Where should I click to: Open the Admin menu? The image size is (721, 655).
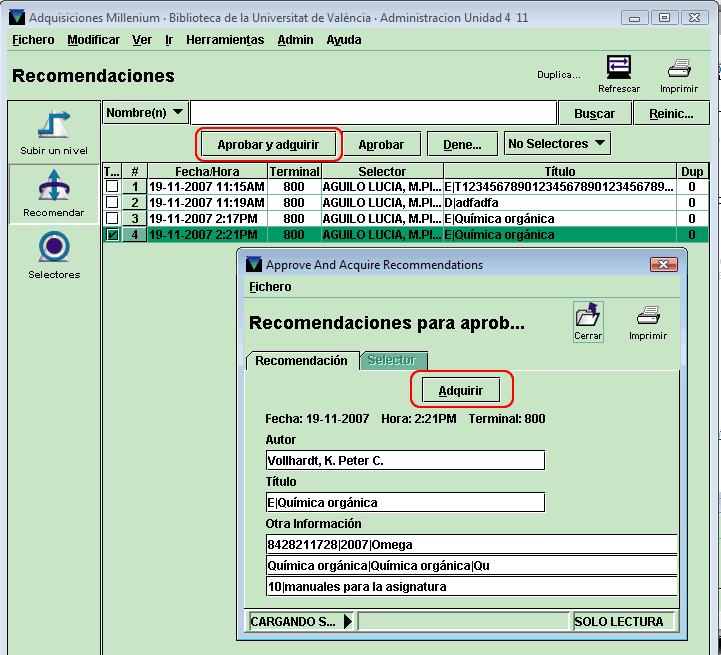(295, 40)
